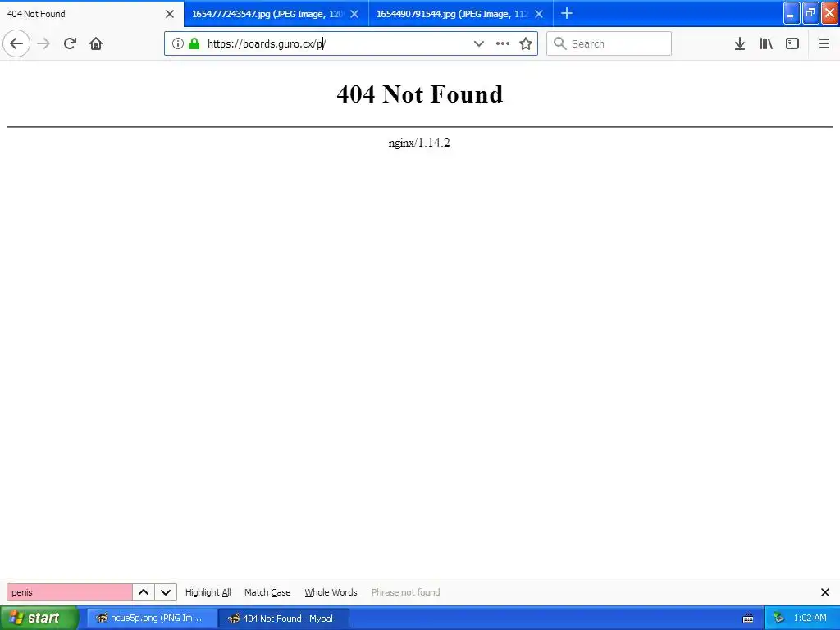
Task: Click the nginx/1.14.2 text
Action: tap(419, 143)
